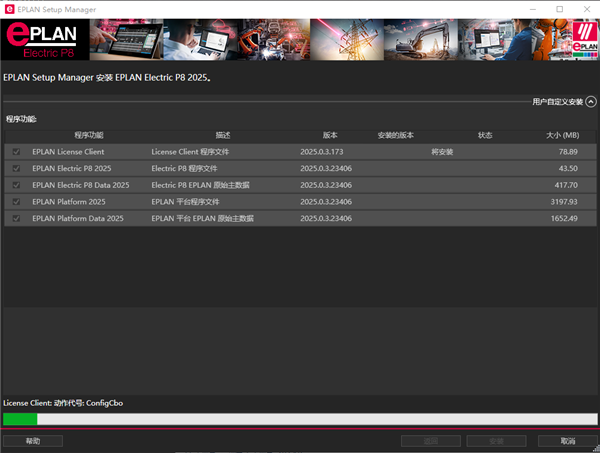Toggle the EPLAN Electric P8 Data 2025 checkbox
Screen dimensions: 600x453
tap(15, 185)
